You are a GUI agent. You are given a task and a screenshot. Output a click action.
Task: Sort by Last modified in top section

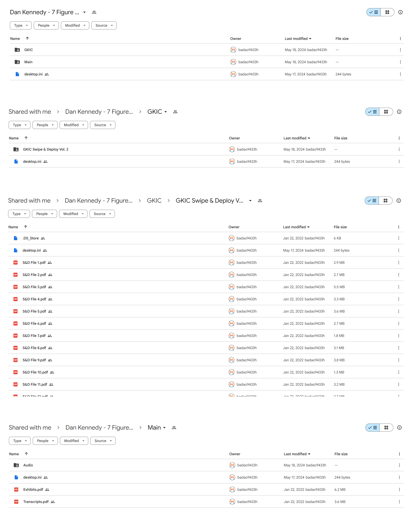click(298, 39)
